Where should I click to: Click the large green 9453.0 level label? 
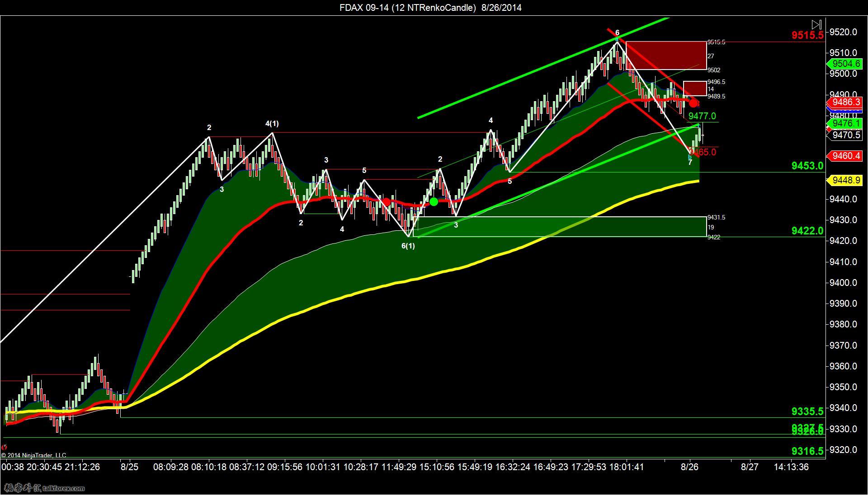point(807,166)
